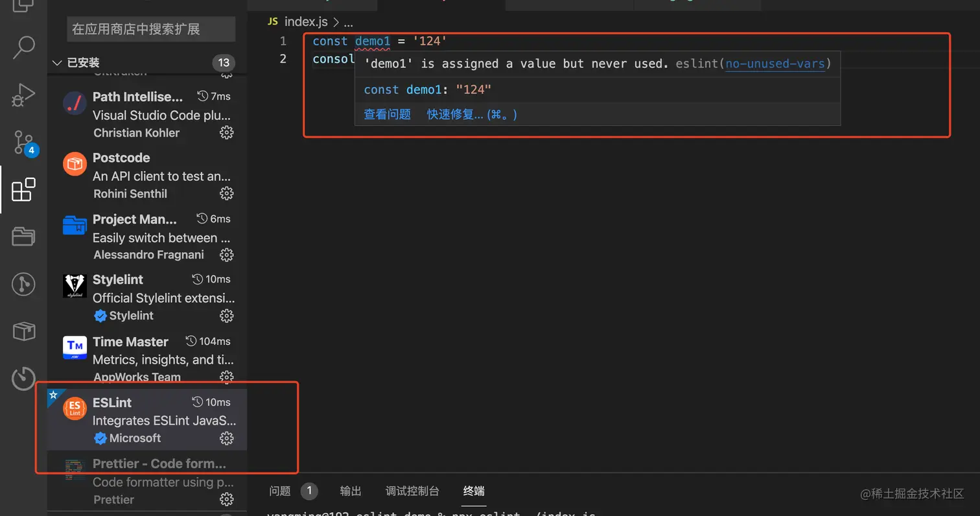
Task: Switch to the 终端 terminal tab
Action: point(474,491)
